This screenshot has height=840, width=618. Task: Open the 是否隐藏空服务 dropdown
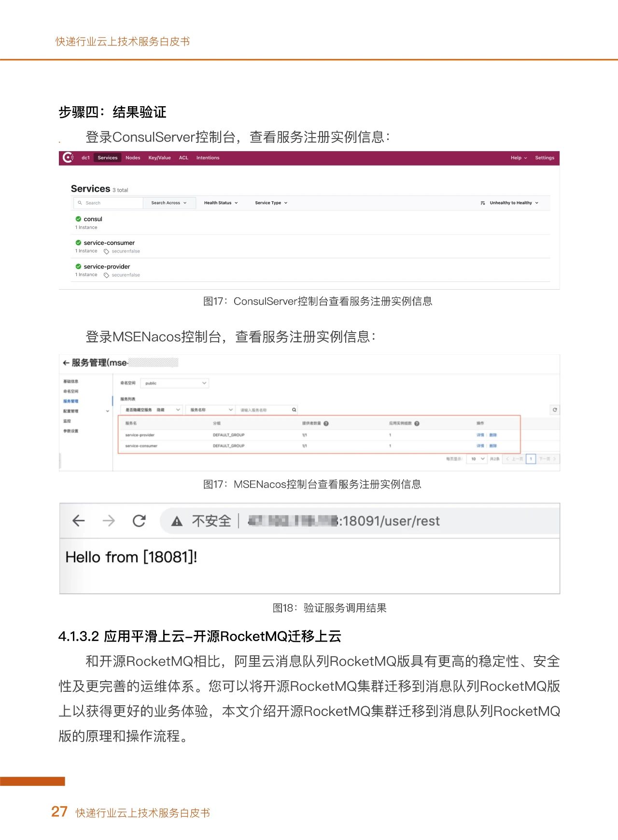[152, 410]
